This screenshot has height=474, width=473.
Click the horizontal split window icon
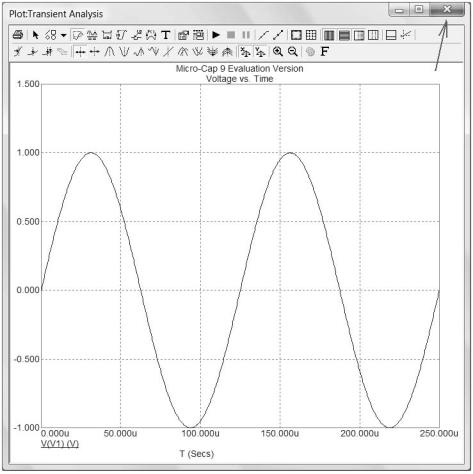pyautogui.click(x=391, y=35)
